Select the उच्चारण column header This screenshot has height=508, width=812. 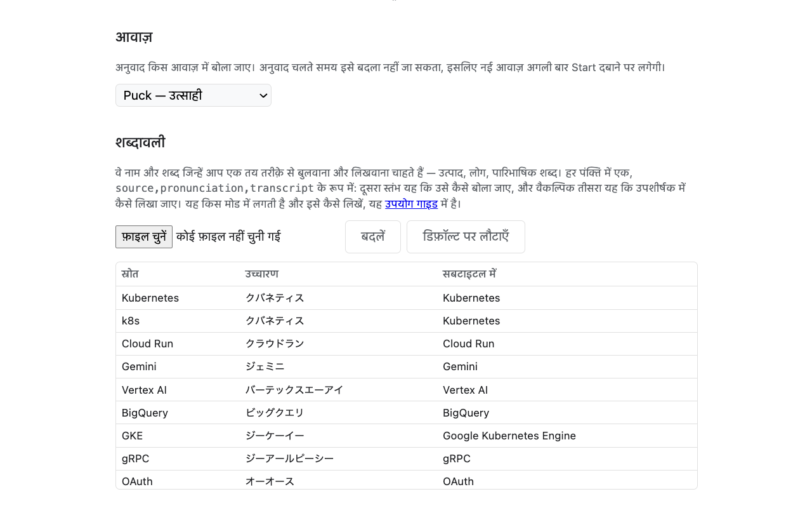(338, 274)
